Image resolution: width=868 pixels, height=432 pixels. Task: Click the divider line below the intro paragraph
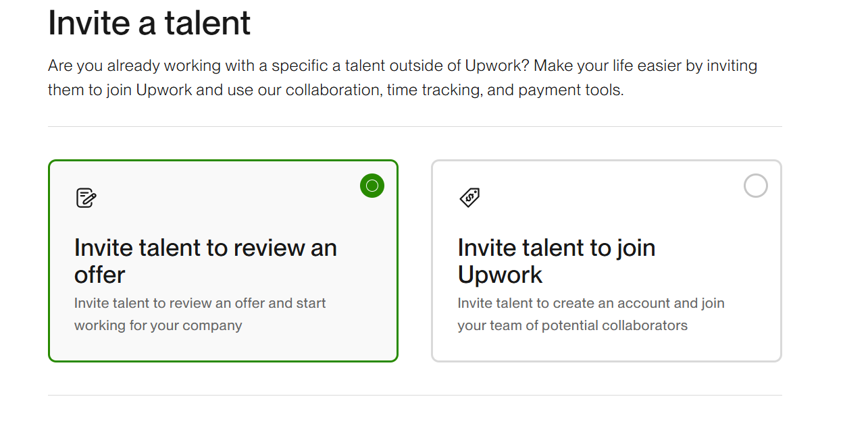(x=415, y=126)
